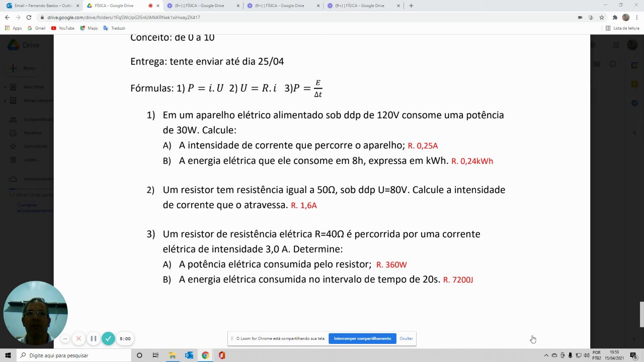The image size is (644, 362).
Task: Open Cortana circle on taskbar
Action: coord(139,355)
